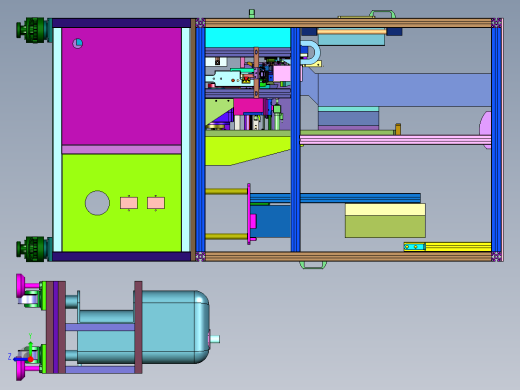The image size is (520, 390).
Task: Click the green Y axis arrow of the triad
Action: coord(30,348)
